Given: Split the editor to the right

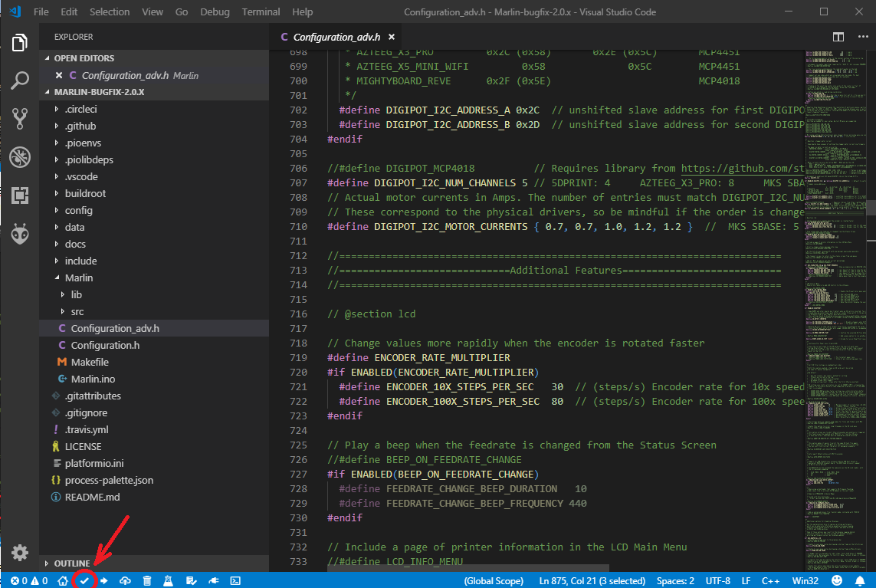Looking at the screenshot, I should [838, 37].
